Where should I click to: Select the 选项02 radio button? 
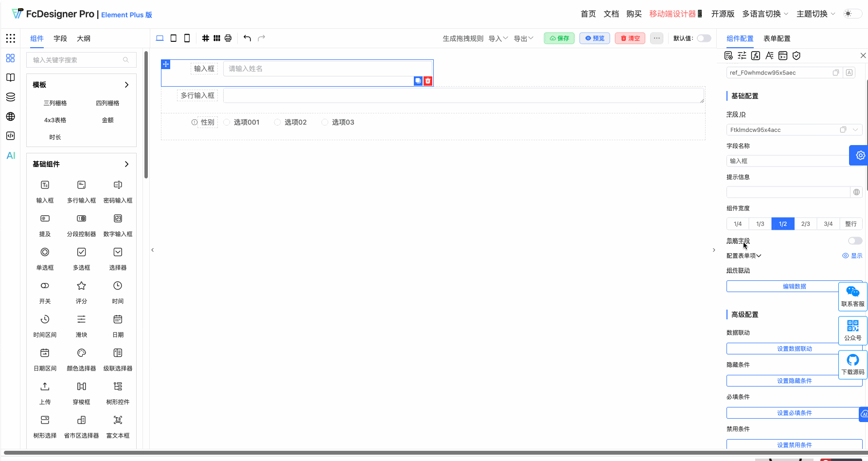tap(277, 122)
